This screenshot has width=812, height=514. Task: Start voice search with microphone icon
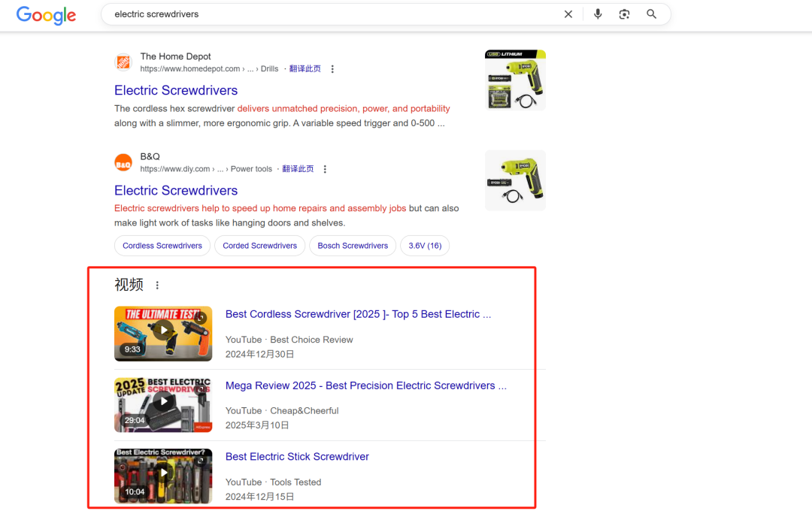pos(598,14)
